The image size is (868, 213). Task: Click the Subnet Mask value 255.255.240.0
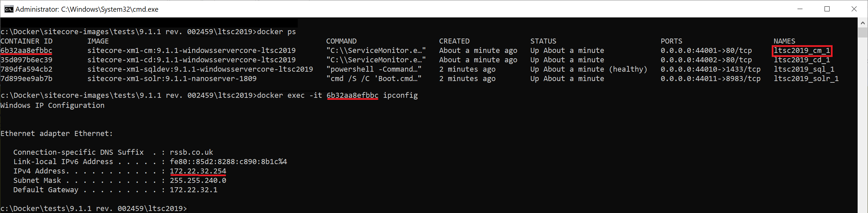[198, 181]
